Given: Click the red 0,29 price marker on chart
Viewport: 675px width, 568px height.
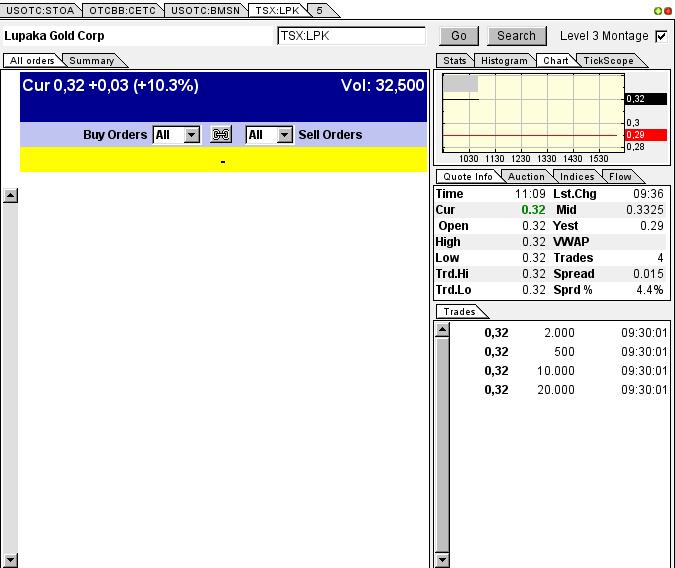Looking at the screenshot, I should tap(646, 135).
